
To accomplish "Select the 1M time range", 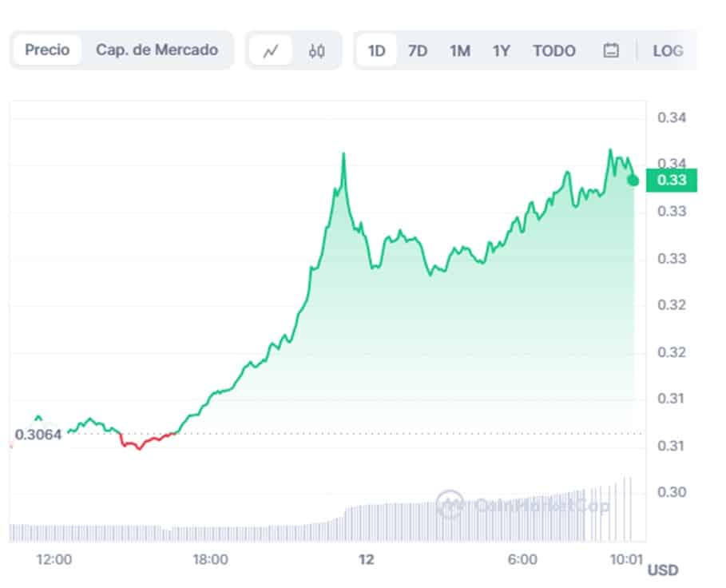I will pyautogui.click(x=459, y=51).
